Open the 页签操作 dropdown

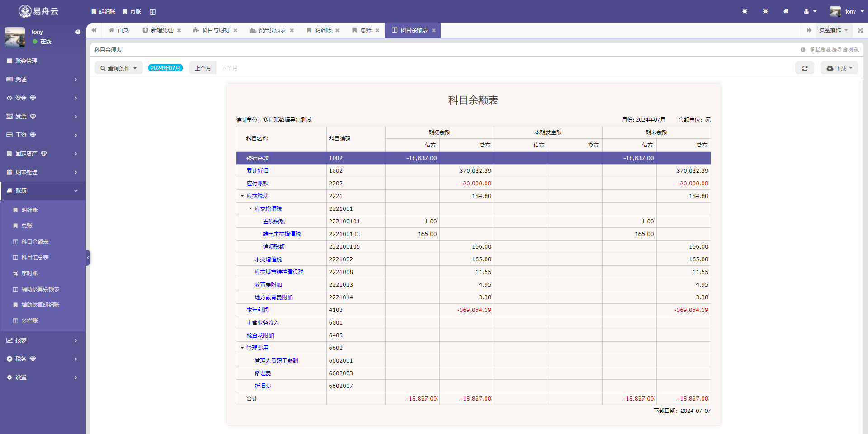(x=833, y=30)
